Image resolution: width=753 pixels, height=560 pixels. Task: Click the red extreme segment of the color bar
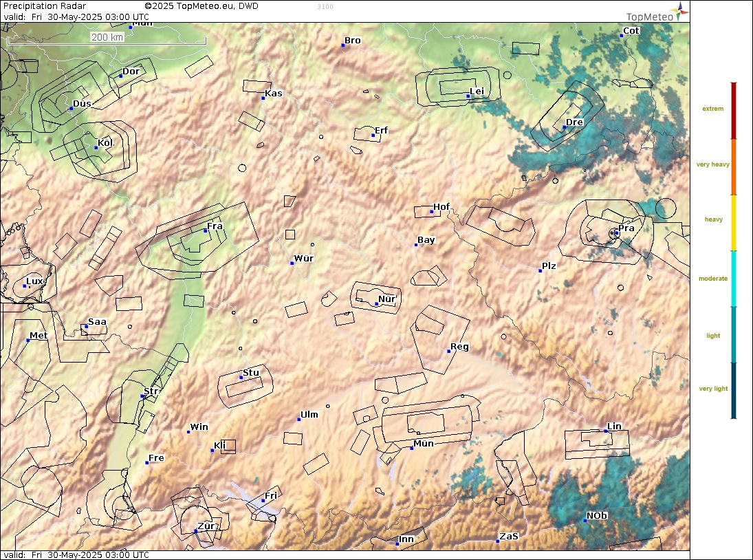coord(733,111)
